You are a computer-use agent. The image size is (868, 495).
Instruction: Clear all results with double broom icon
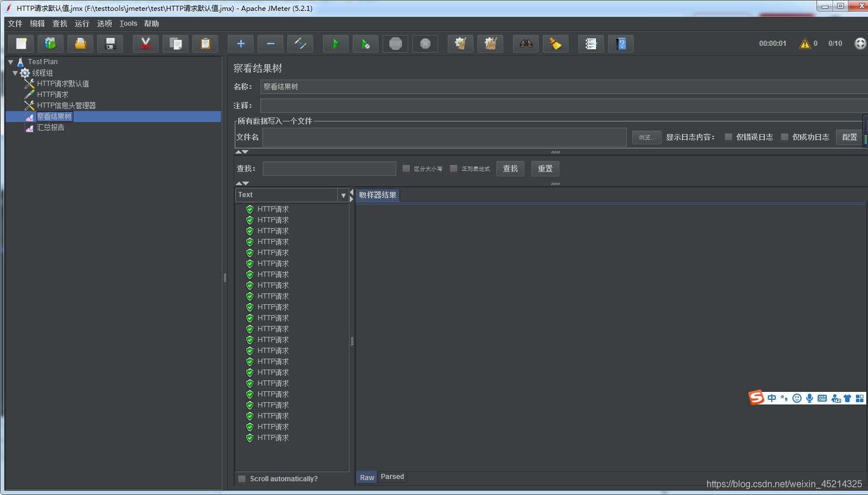491,44
